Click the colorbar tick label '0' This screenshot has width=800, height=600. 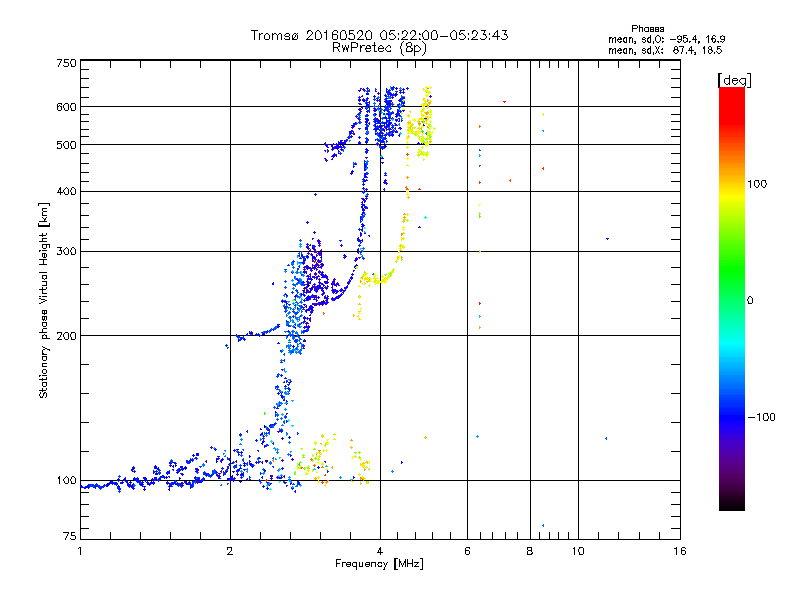click(750, 300)
